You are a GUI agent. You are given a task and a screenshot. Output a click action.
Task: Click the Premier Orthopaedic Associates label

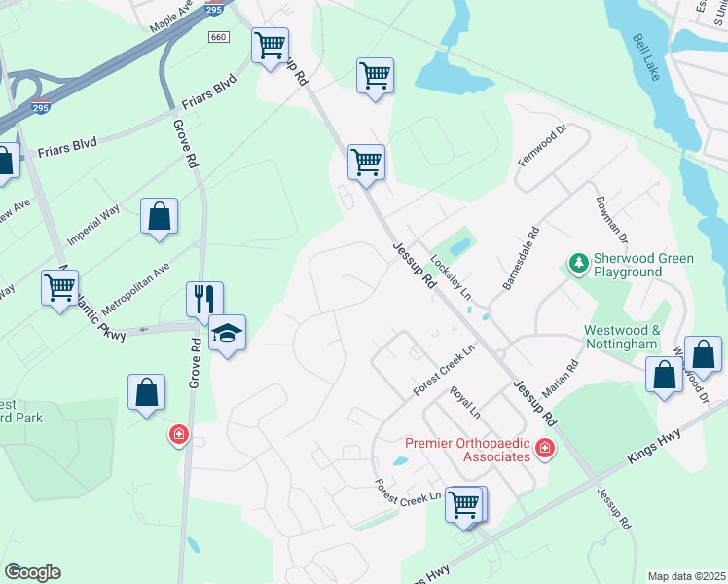(467, 450)
